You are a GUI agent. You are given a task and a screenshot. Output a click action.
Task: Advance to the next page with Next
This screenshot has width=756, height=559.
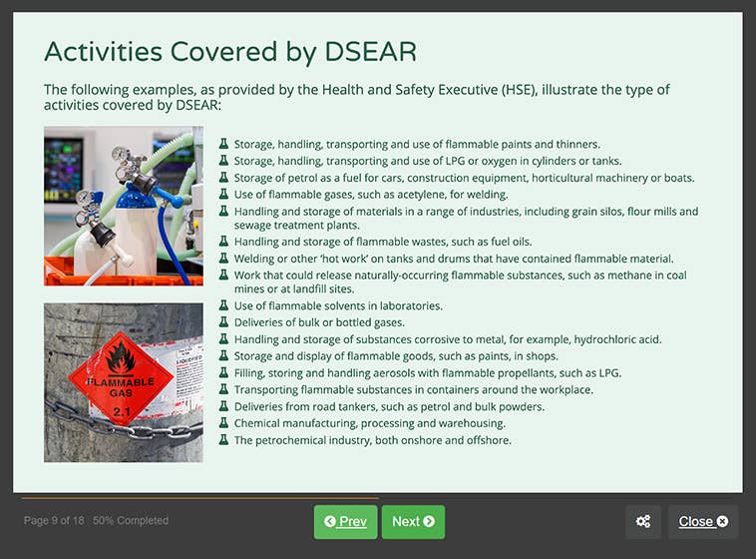(413, 522)
